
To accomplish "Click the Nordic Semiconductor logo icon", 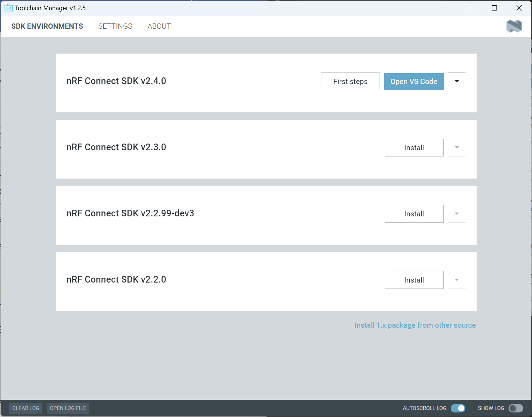I will [x=514, y=26].
